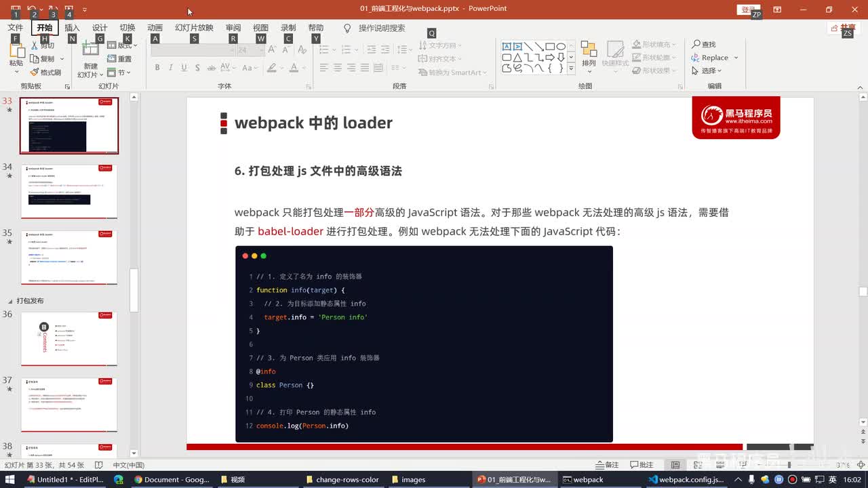868x488 pixels.
Task: Open the Layout (版式) dropdown
Action: coord(123,45)
